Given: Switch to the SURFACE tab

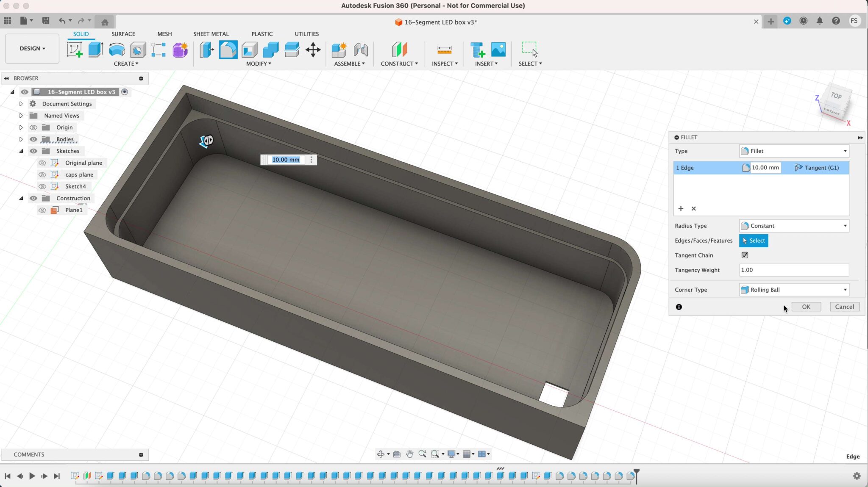Looking at the screenshot, I should (x=123, y=34).
